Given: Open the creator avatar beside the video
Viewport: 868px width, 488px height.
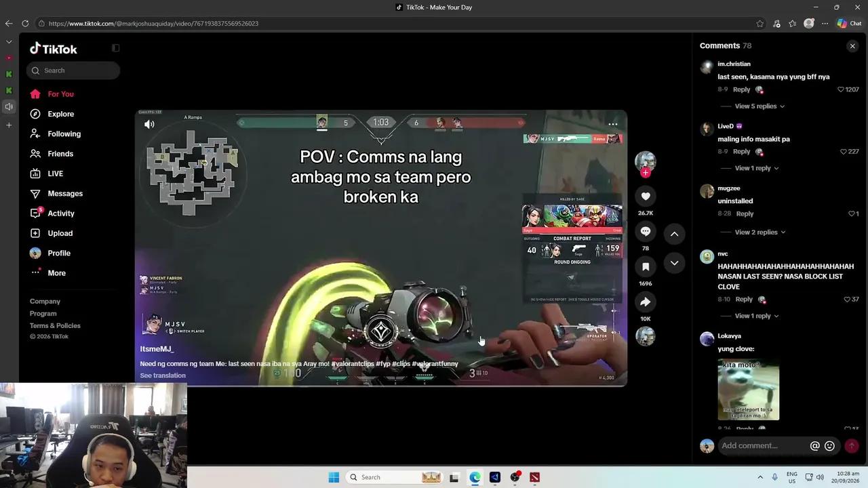Looking at the screenshot, I should click(x=646, y=161).
